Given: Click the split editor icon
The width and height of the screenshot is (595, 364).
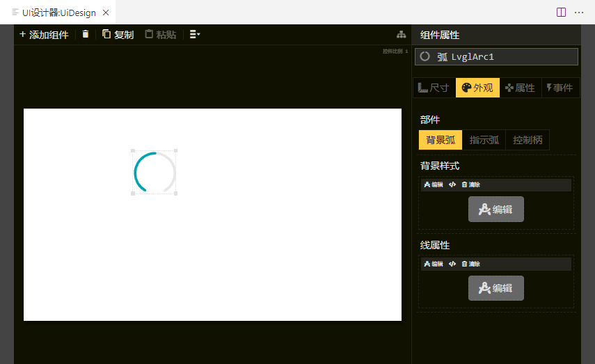Looking at the screenshot, I should click(x=561, y=13).
